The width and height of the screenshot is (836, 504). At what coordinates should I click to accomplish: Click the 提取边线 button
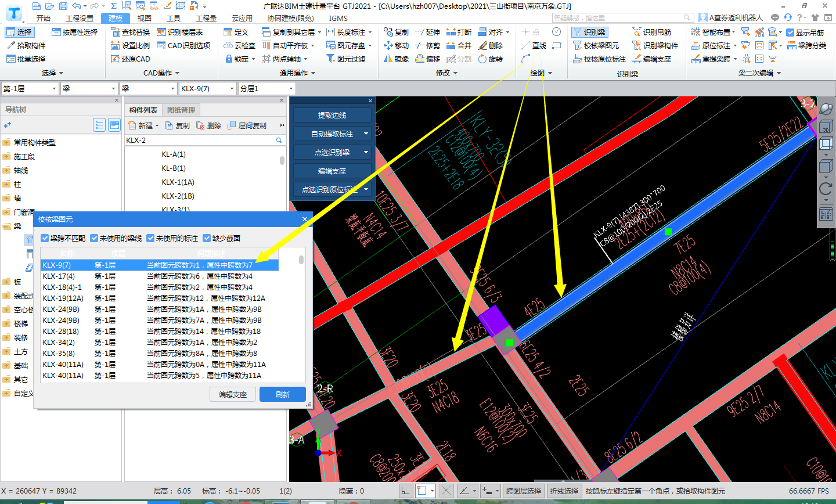click(332, 115)
